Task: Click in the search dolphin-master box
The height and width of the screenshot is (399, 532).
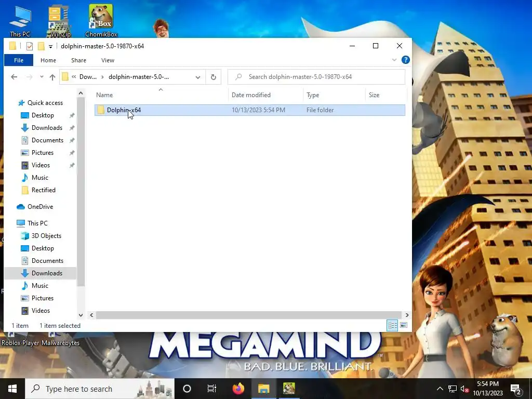Action: point(316,77)
